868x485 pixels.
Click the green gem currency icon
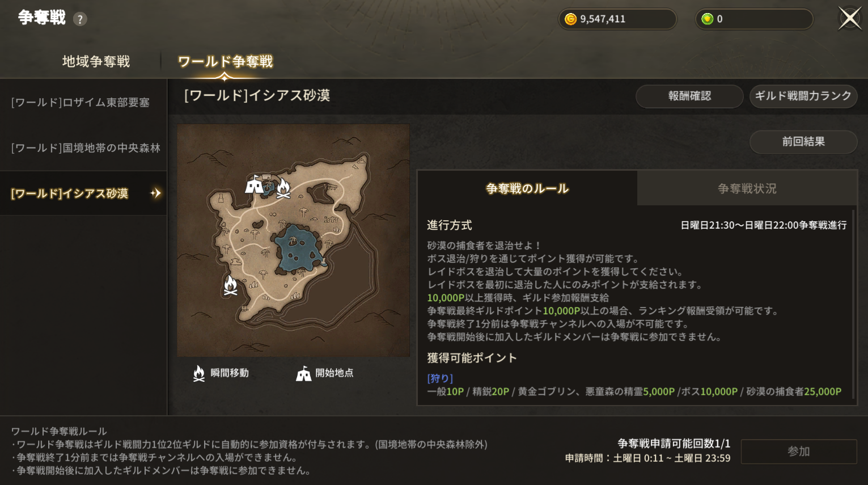(x=707, y=19)
